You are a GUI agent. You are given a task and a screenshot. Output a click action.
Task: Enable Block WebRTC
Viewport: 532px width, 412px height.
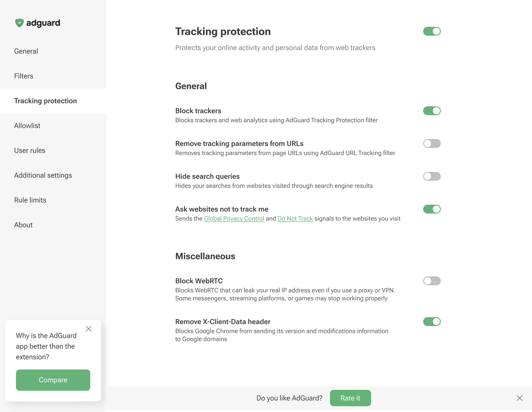tap(432, 281)
